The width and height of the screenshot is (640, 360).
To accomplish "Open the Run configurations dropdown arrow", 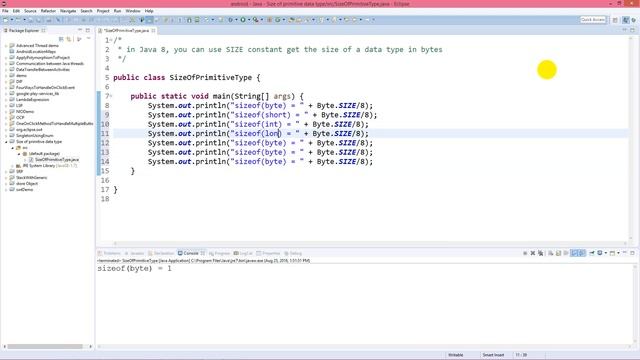I will click(249, 20).
